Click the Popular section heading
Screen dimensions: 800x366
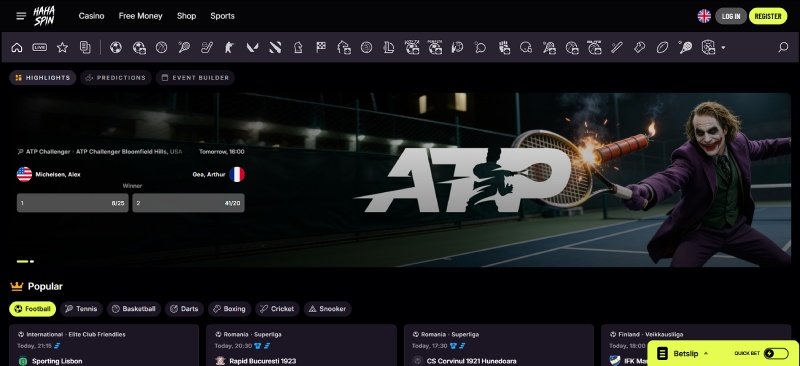pyautogui.click(x=45, y=286)
